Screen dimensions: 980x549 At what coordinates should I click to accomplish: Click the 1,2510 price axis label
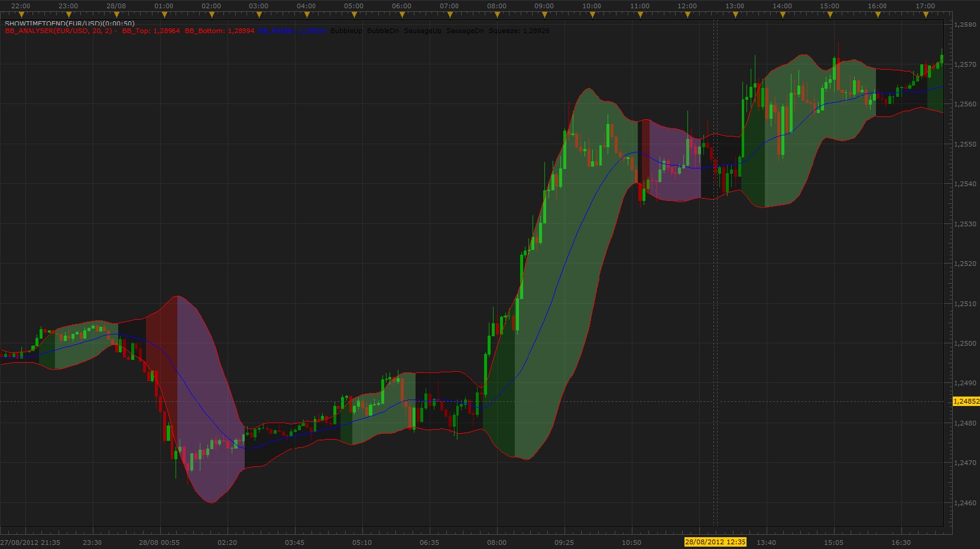tap(965, 304)
